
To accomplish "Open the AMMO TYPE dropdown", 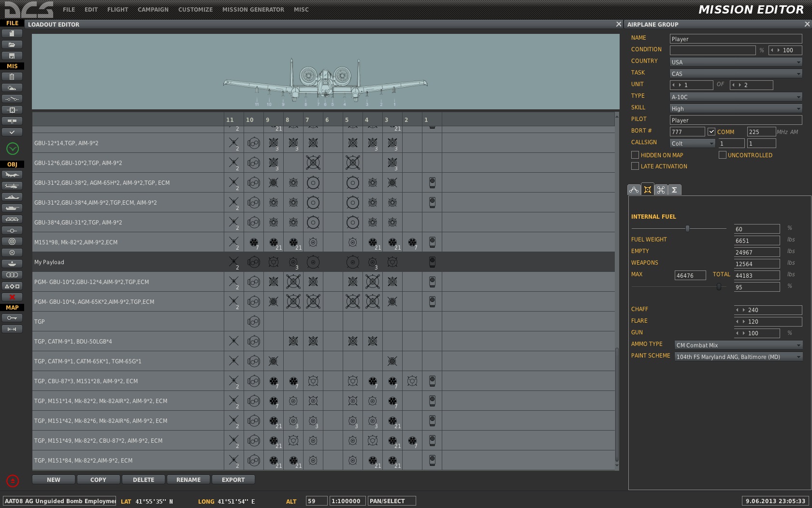I will coord(738,345).
